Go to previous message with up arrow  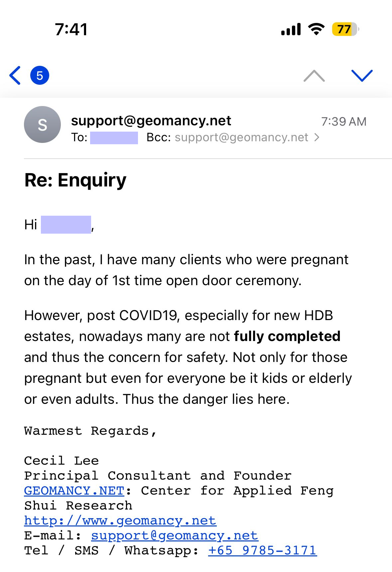314,76
